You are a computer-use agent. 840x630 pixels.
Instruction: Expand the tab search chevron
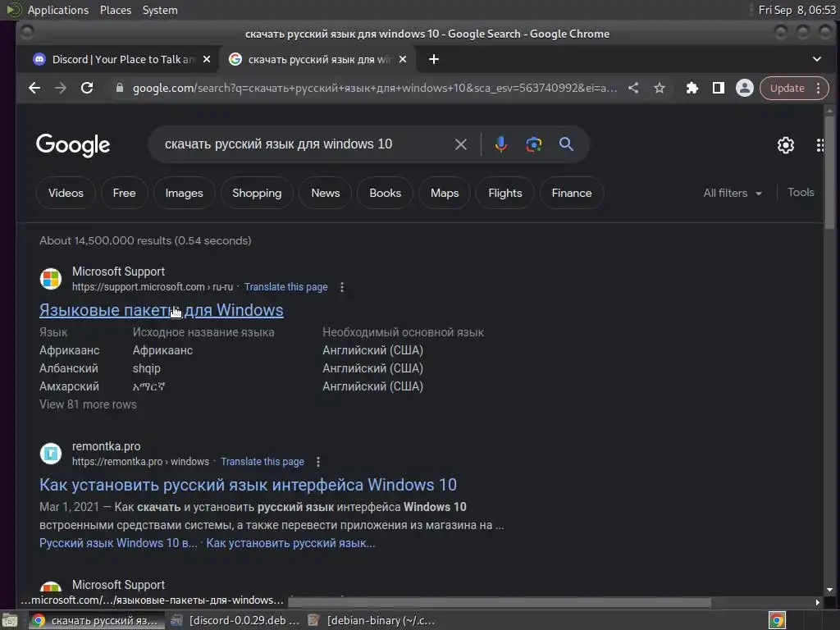(x=817, y=59)
